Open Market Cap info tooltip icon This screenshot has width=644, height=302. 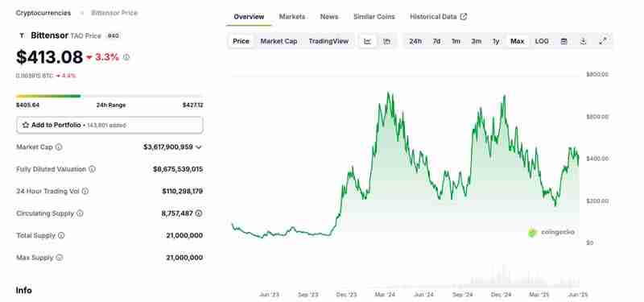(59, 147)
